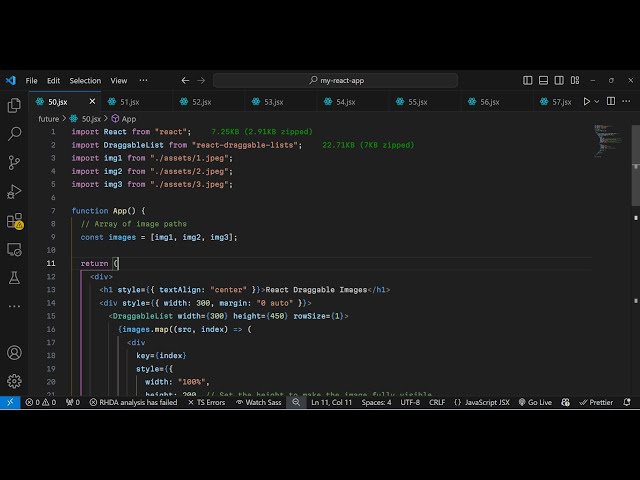Click the RHDA analysis has failed status
The width and height of the screenshot is (640, 480).
[x=133, y=402]
